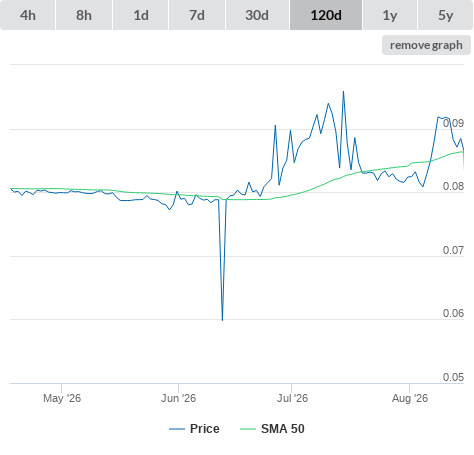Click the highest price peak in July
Screen dimensions: 474x455
[x=343, y=91]
